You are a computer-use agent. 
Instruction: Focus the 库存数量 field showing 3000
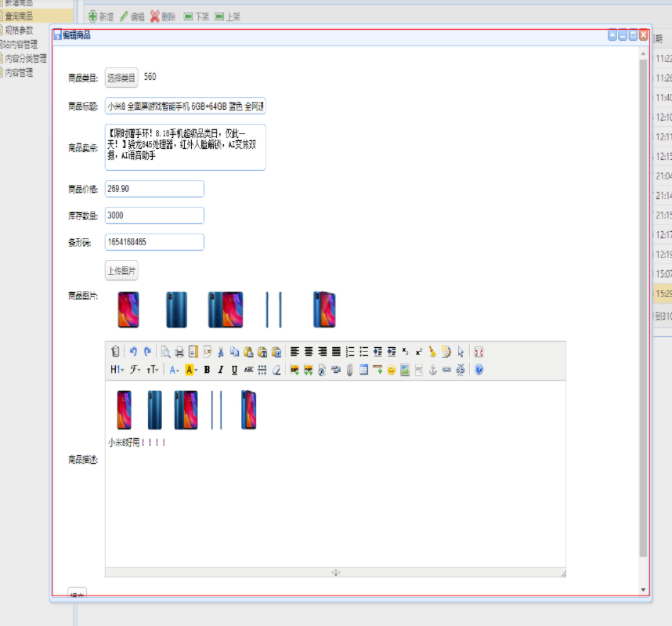click(154, 215)
